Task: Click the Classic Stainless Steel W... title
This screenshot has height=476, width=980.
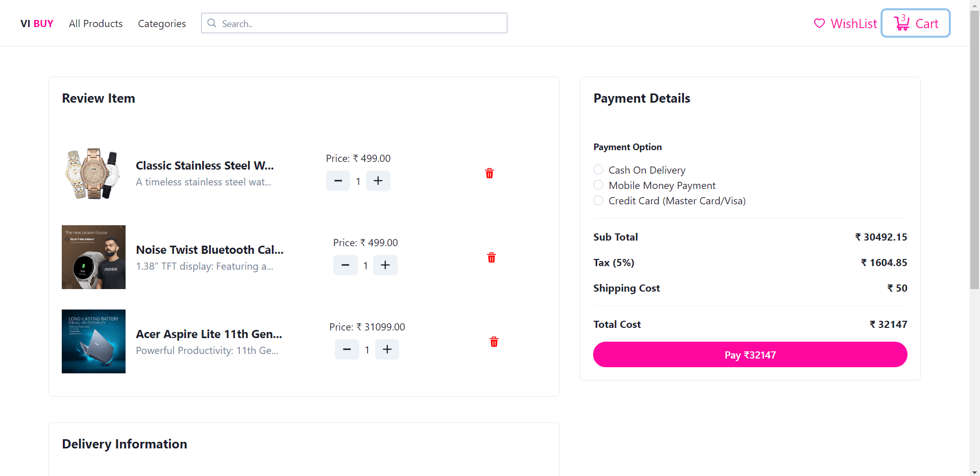Action: click(x=205, y=165)
